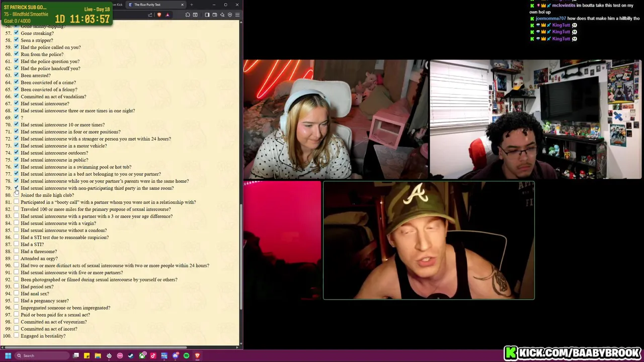Open the pink circular app on taskbar
Viewport: 644px width, 362px height.
[120, 355]
